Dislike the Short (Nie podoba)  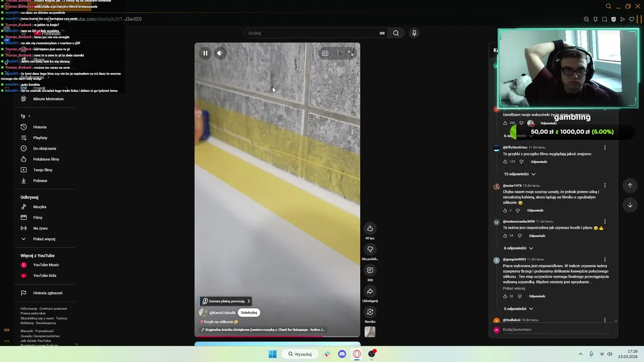click(370, 249)
